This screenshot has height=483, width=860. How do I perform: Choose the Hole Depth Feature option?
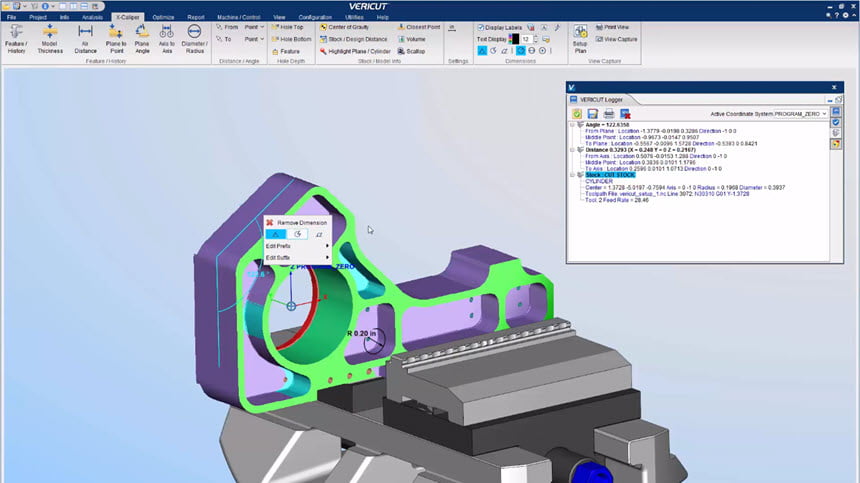point(286,51)
